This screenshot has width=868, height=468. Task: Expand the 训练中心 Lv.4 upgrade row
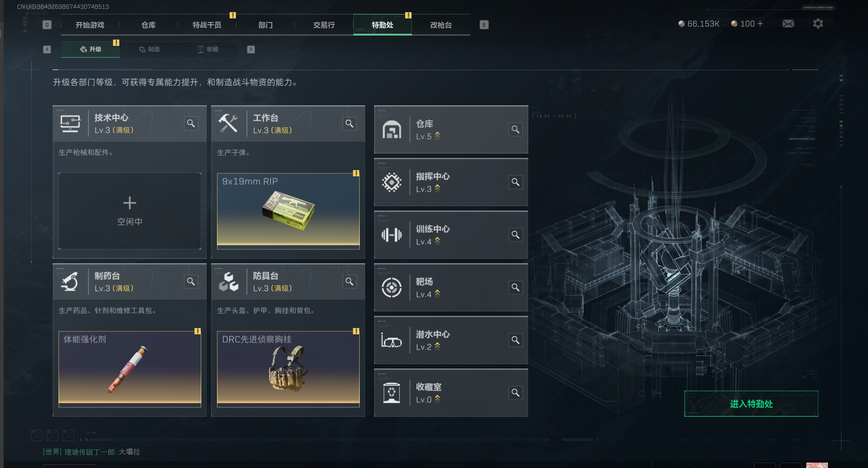tap(451, 235)
